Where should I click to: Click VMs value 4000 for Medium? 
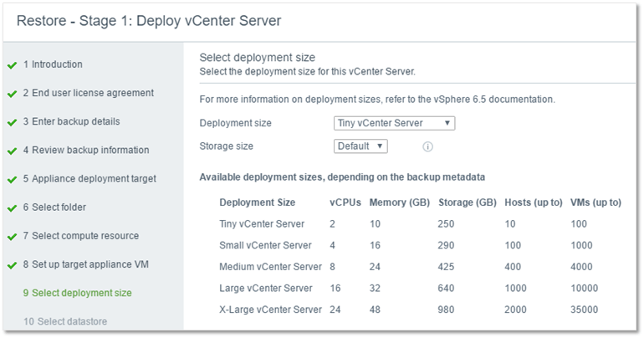581,267
